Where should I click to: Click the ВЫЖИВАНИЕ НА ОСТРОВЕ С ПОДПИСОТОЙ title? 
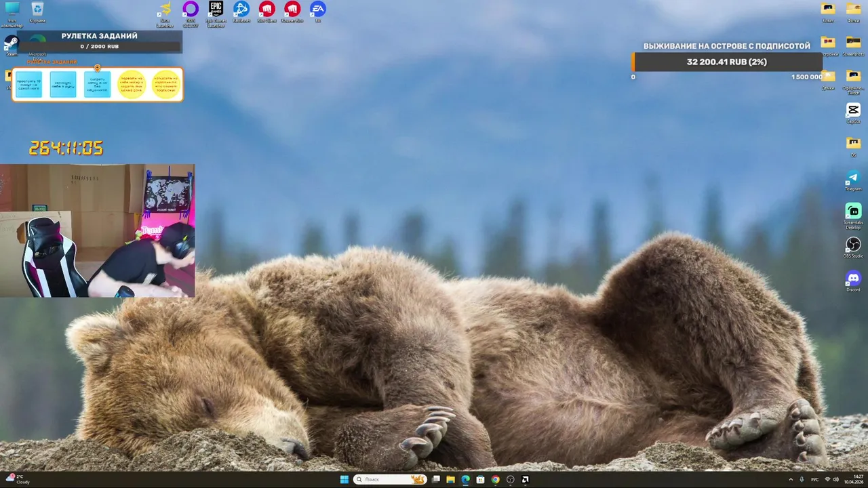[727, 46]
